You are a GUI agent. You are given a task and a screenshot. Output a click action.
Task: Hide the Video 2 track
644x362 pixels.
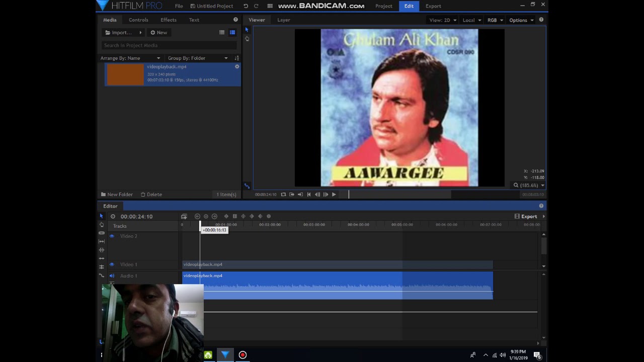[112, 236]
